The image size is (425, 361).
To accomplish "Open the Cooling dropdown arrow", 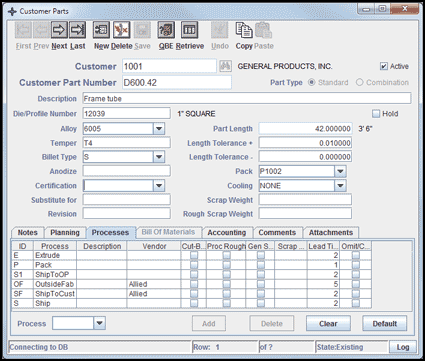I will coord(340,186).
